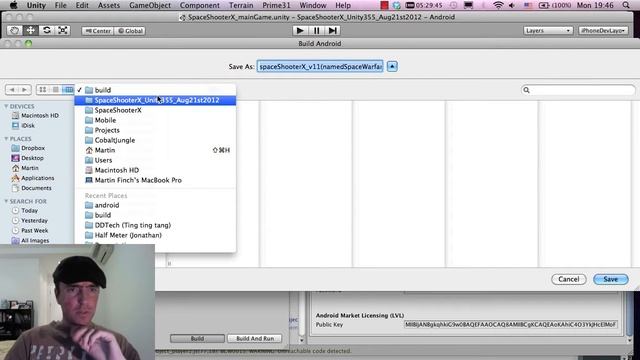Select Mobile folder in path menu

click(155, 120)
